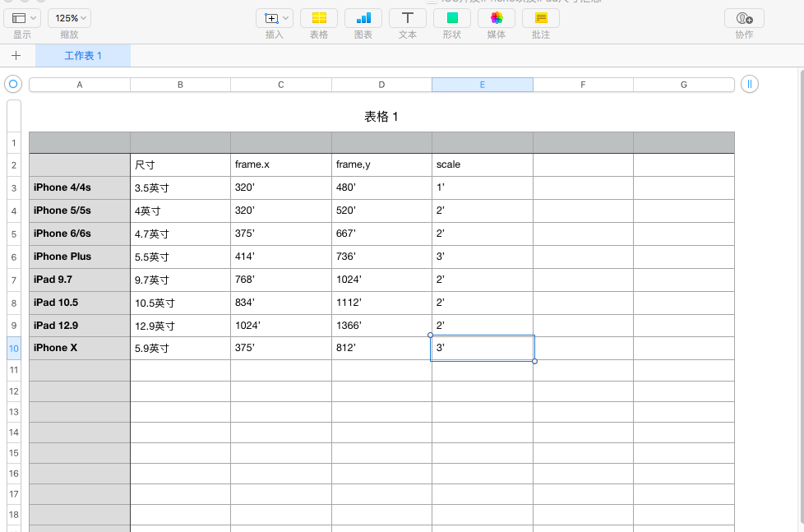Select the iPhone X cell
Image resolution: width=804 pixels, height=532 pixels.
click(80, 349)
